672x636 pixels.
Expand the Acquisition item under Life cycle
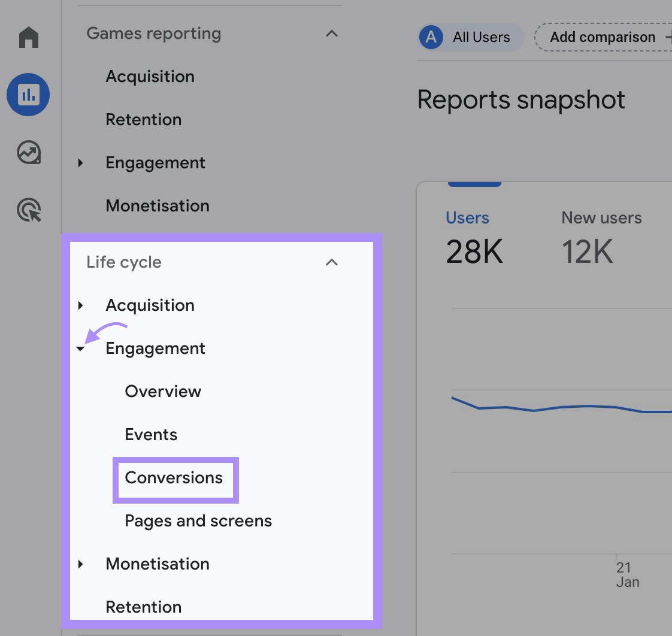point(81,305)
